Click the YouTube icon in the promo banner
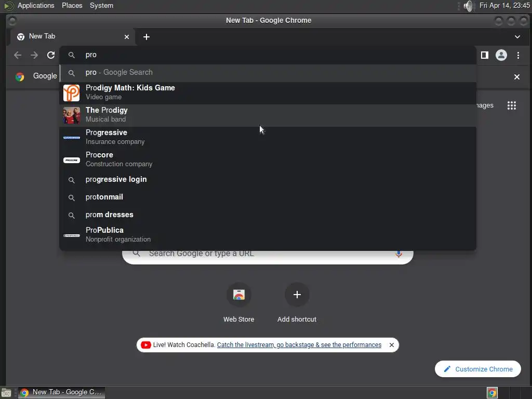Image resolution: width=532 pixels, height=399 pixels. point(146,345)
